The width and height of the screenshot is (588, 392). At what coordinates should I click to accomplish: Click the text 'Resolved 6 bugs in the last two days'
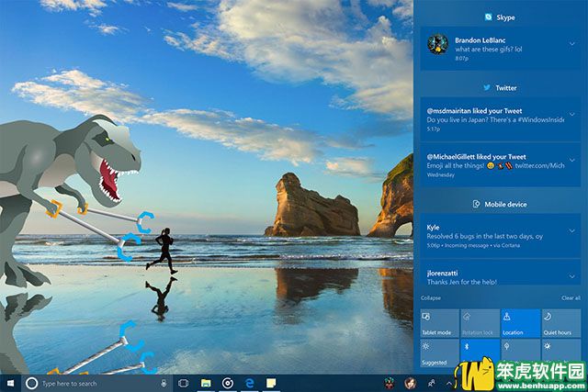(x=480, y=236)
